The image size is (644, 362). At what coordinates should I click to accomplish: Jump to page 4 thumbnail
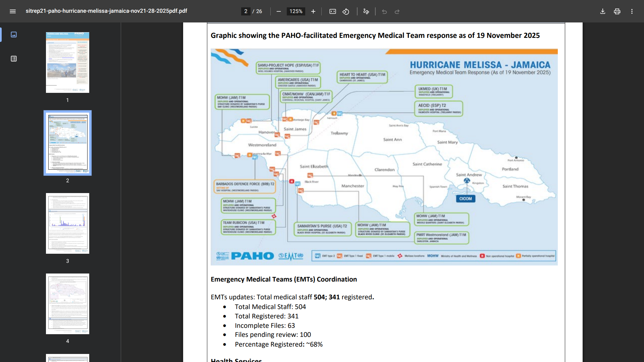(67, 304)
